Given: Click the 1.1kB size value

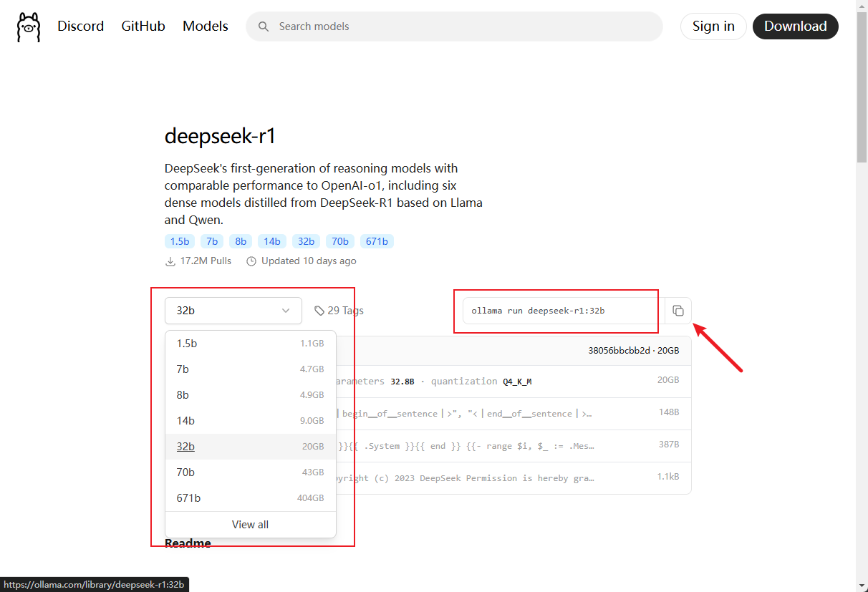Looking at the screenshot, I should pos(668,477).
